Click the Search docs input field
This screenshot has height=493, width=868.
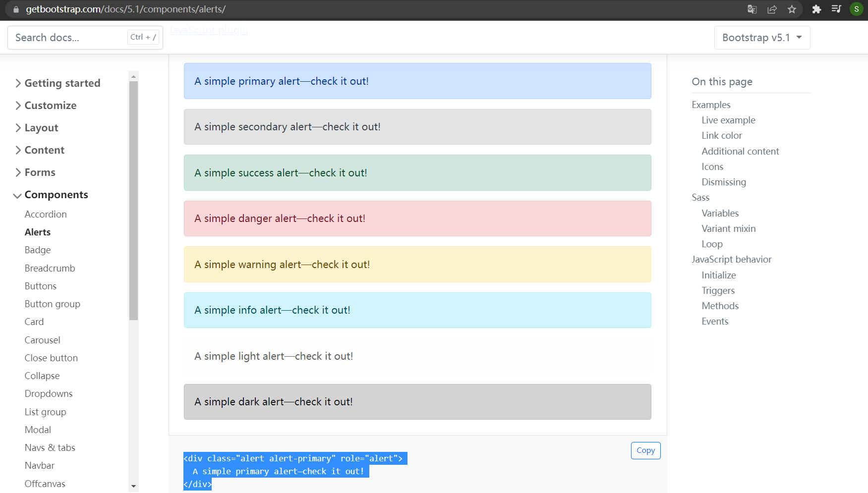coord(64,37)
